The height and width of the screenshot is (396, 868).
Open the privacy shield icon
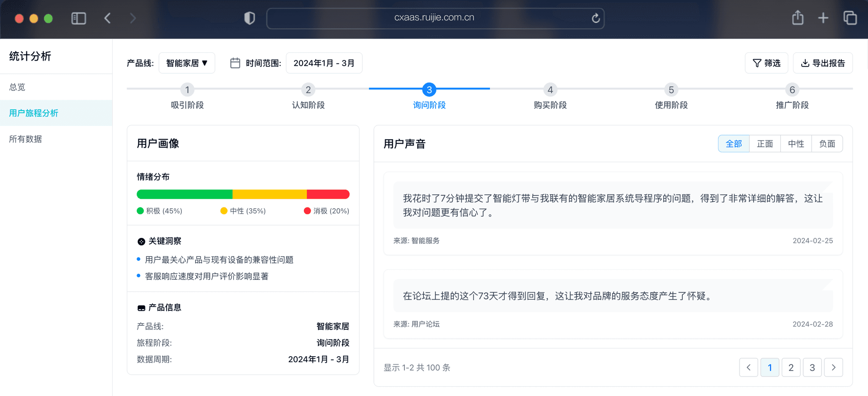pyautogui.click(x=250, y=18)
